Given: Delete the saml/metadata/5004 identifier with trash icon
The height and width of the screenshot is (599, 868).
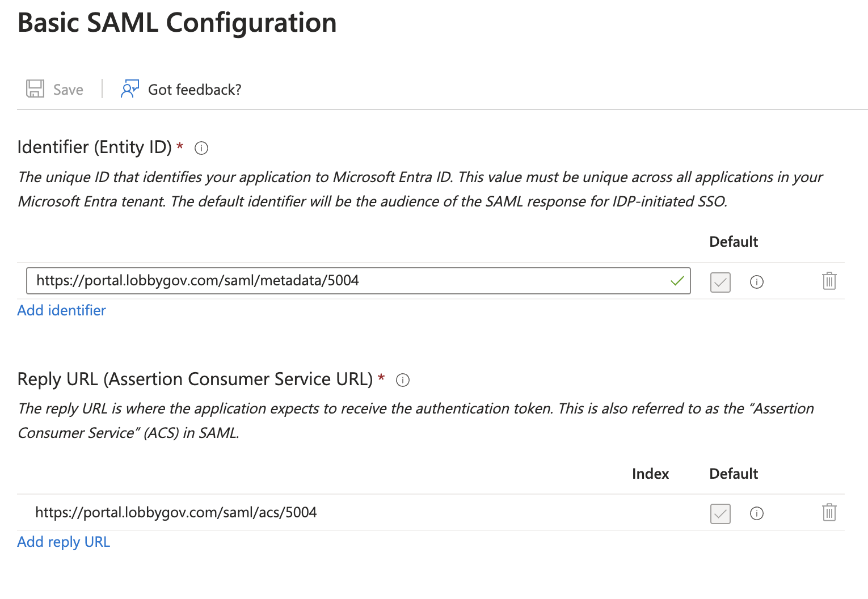Looking at the screenshot, I should [x=829, y=281].
